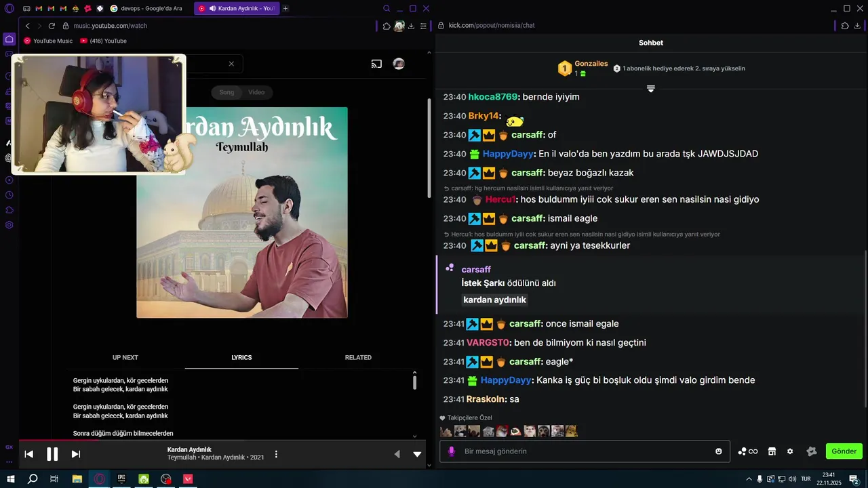Select the Kardan Aydınlık browser tab

[x=236, y=8]
